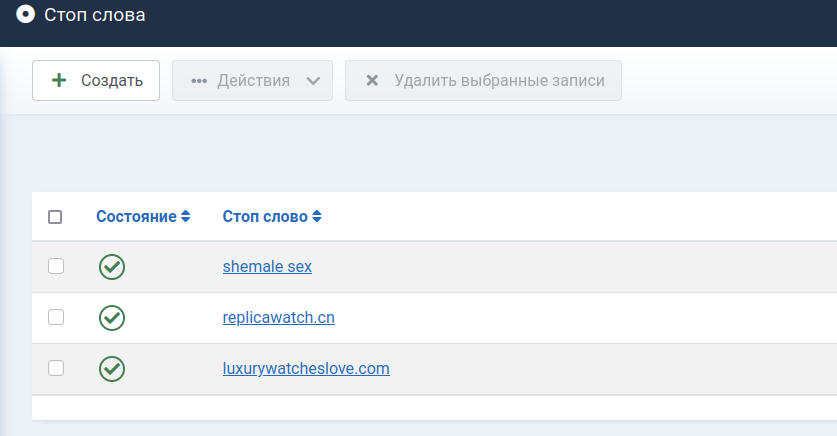Toggle the published status icon for luxurywatcheslove.com
Viewport: 837px width, 436px height.
pyautogui.click(x=112, y=369)
